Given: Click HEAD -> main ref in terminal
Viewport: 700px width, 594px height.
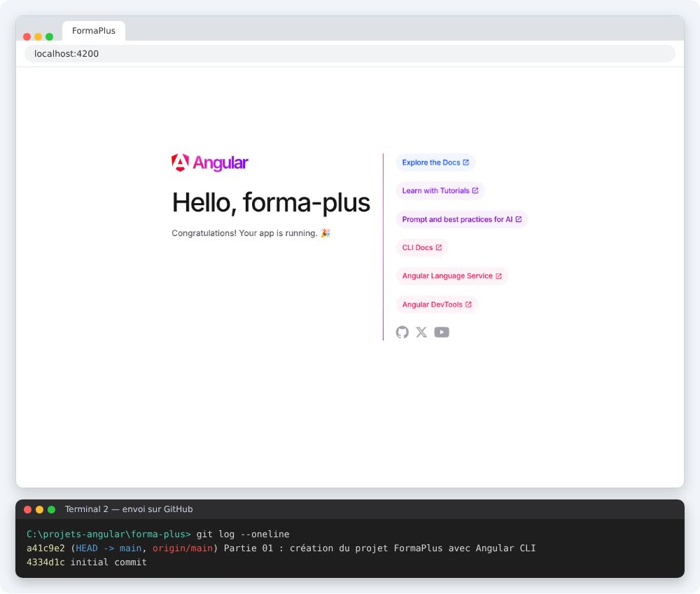Looking at the screenshot, I should pyautogui.click(x=108, y=548).
